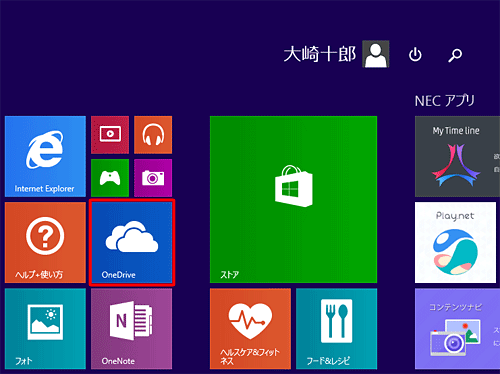Click the user account avatar

point(376,54)
